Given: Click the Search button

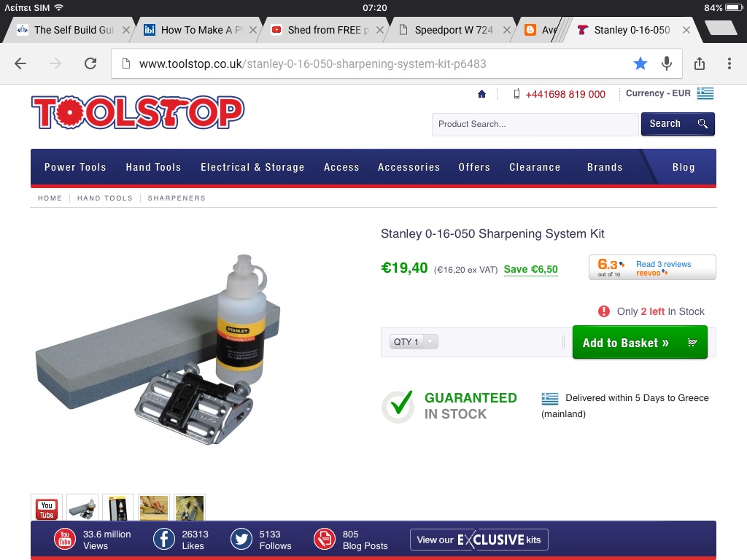Looking at the screenshot, I should pos(678,124).
